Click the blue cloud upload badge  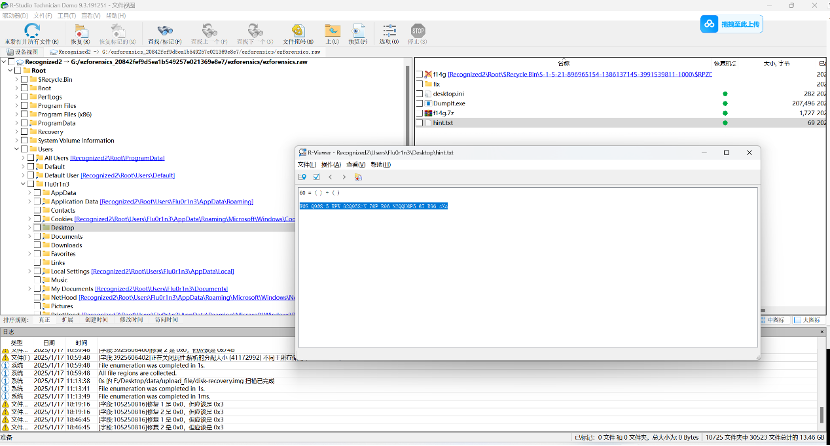[x=709, y=24]
